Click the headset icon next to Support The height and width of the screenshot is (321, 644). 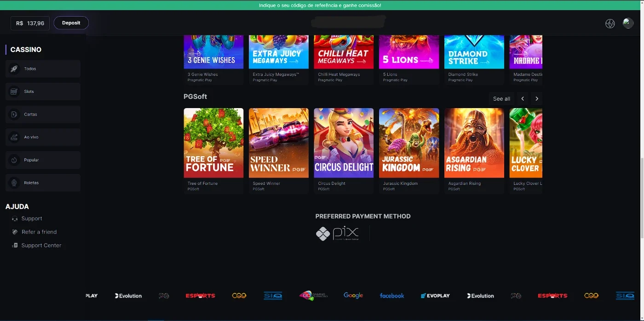15,219
